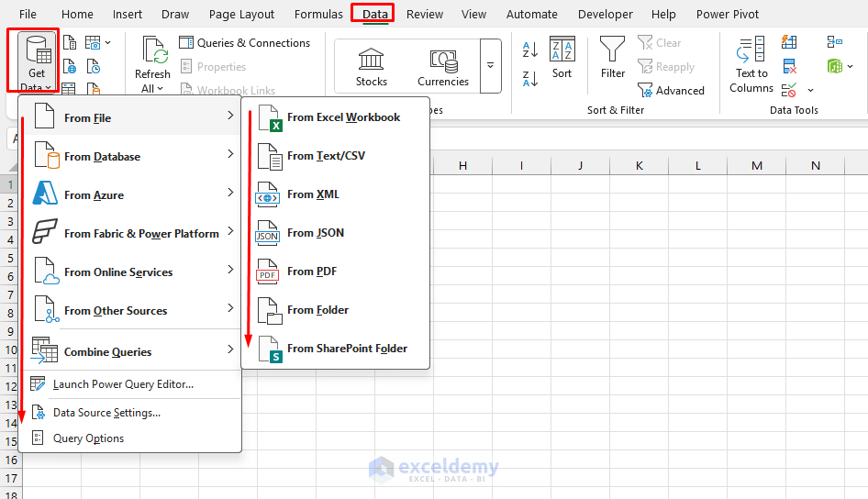Expand the Data Validation dropdown arrow
Image resolution: width=868 pixels, height=499 pixels.
pos(810,90)
